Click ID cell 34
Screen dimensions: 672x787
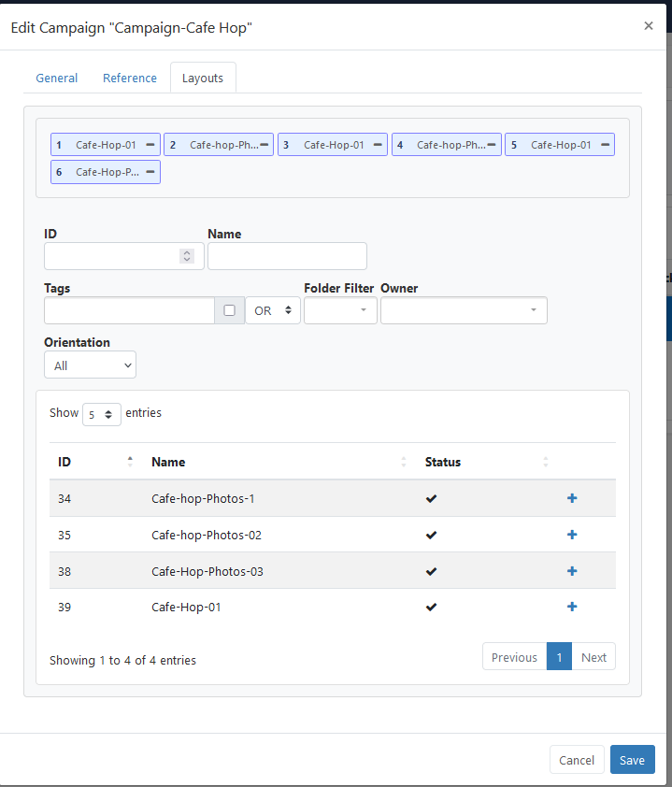point(64,498)
